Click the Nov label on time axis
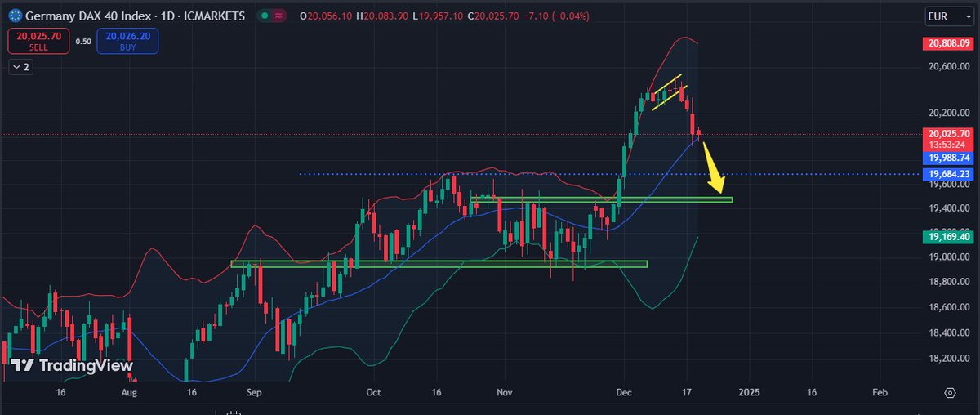Image resolution: width=980 pixels, height=415 pixels. [504, 393]
